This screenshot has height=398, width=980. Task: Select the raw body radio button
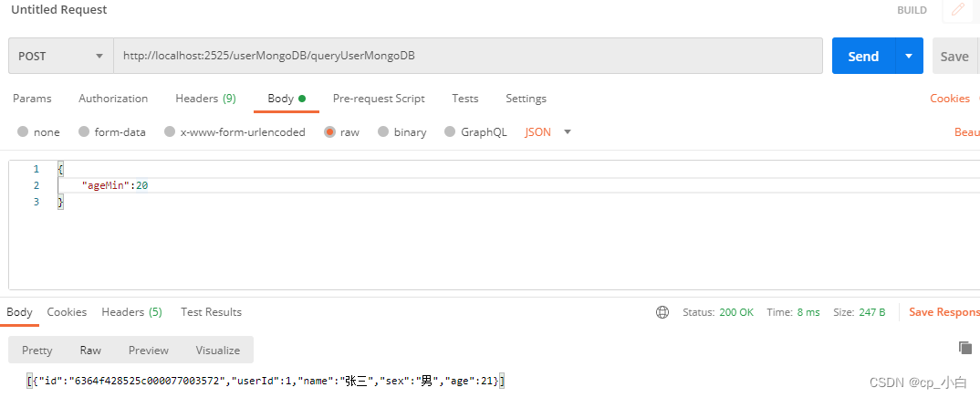tap(330, 131)
